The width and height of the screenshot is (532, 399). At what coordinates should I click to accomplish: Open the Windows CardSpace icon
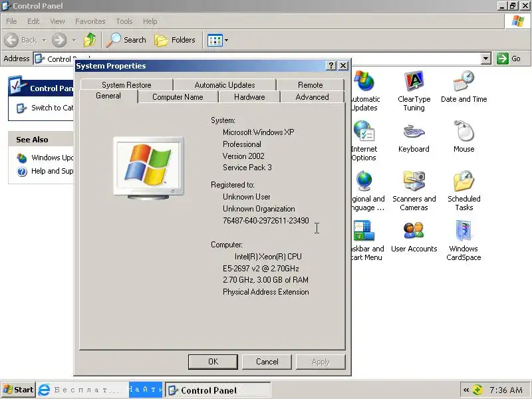click(464, 231)
